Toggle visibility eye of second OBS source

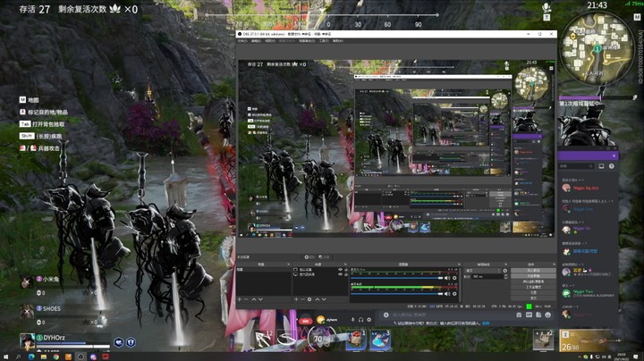(341, 274)
